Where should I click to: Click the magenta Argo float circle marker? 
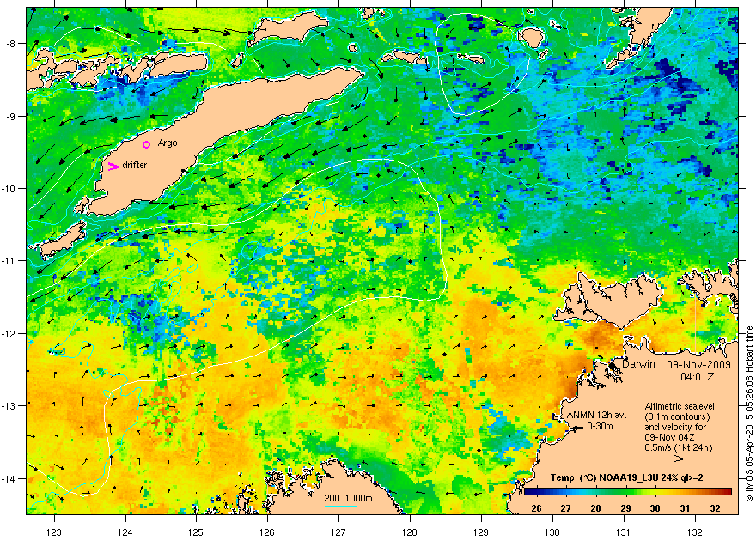(x=147, y=144)
